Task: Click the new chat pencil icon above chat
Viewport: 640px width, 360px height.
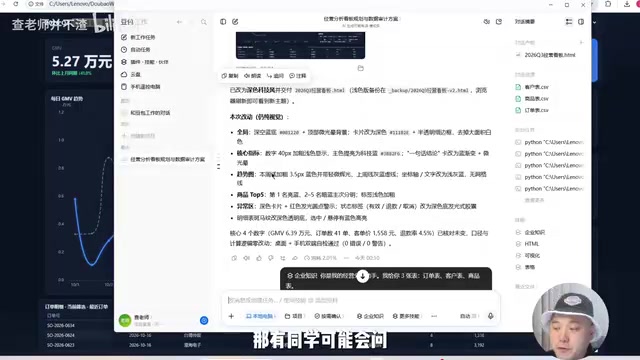Action: [x=235, y=22]
